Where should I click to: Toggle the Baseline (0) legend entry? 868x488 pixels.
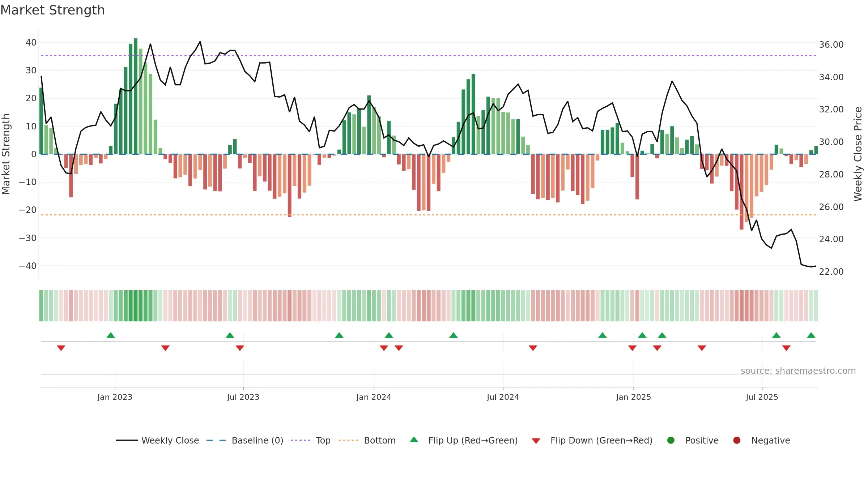(244, 440)
